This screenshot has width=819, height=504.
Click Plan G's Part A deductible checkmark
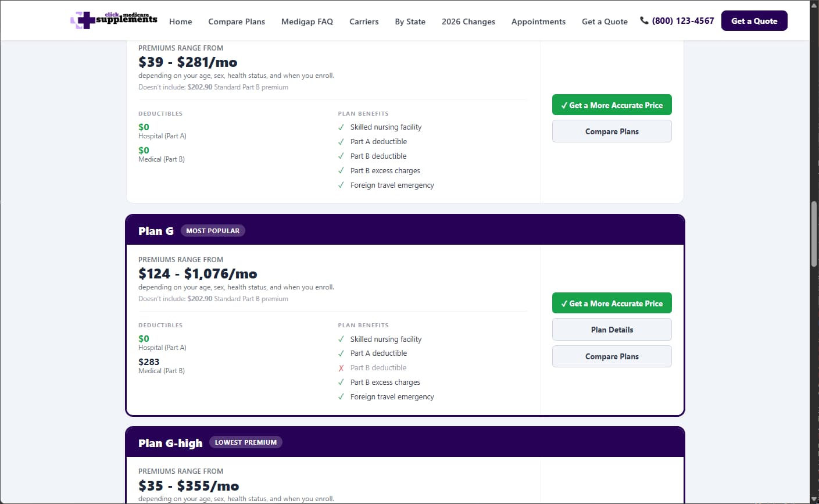tap(341, 353)
